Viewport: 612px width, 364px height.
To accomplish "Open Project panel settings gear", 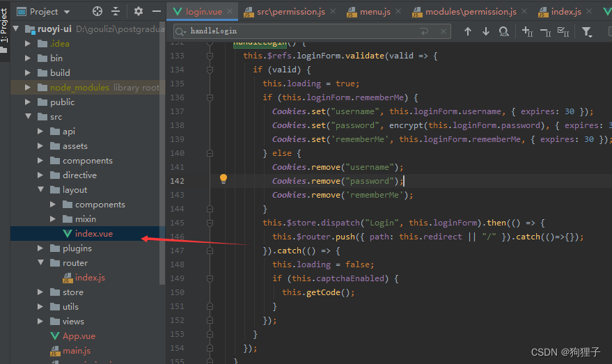I will (x=138, y=11).
